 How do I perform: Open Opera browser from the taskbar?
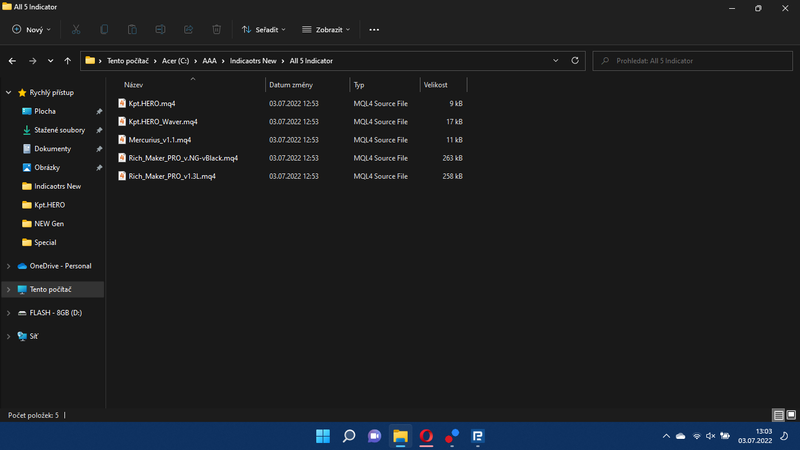pos(426,436)
